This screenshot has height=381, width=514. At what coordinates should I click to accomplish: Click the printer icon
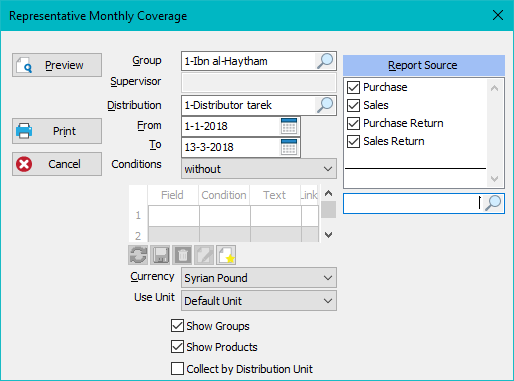24,131
